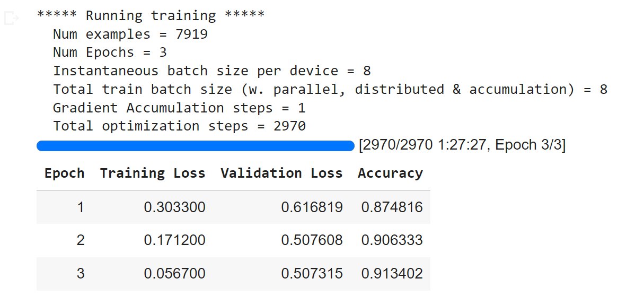The image size is (644, 296).
Task: Select validation loss value 0.616819
Action: [x=312, y=207]
